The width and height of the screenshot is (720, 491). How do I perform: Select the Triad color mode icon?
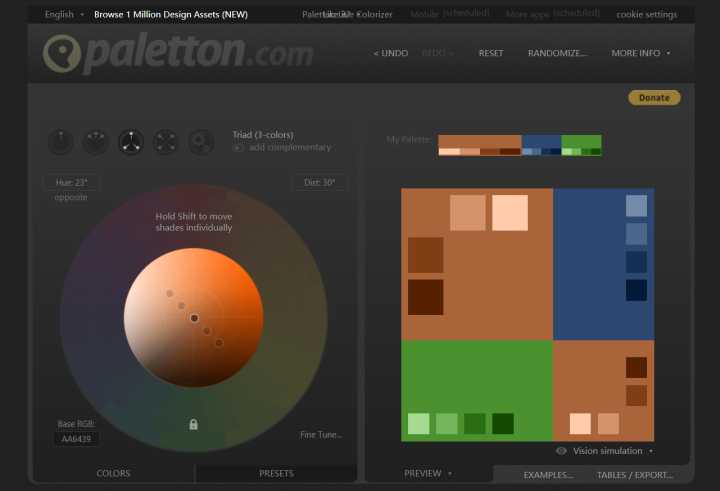click(131, 141)
